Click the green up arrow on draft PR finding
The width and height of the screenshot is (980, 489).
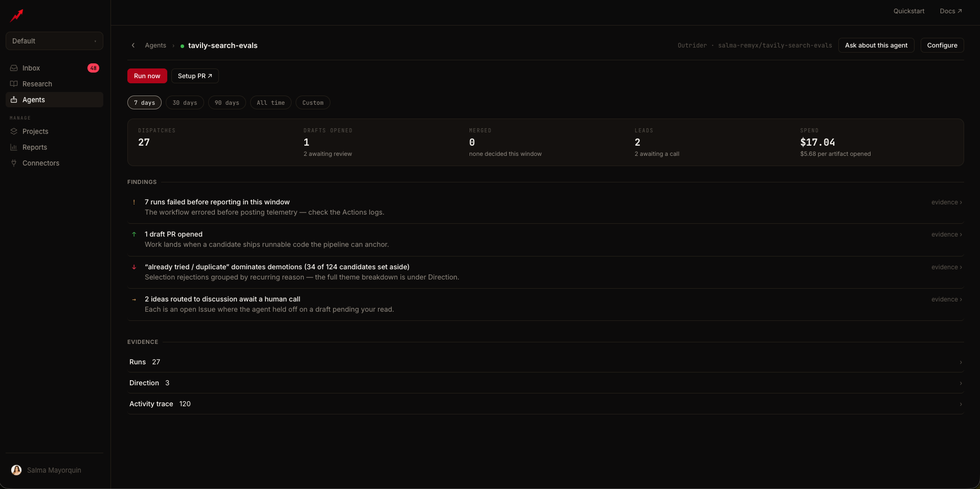click(x=134, y=235)
